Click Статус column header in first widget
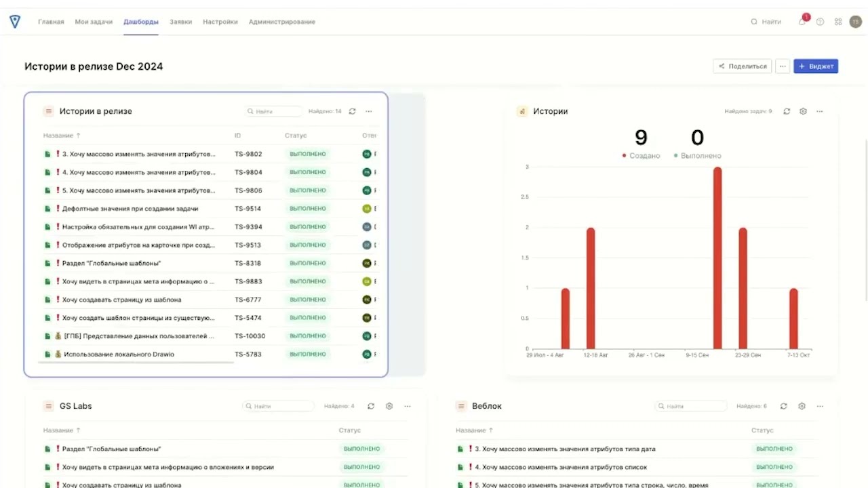The width and height of the screenshot is (868, 488). (x=296, y=136)
